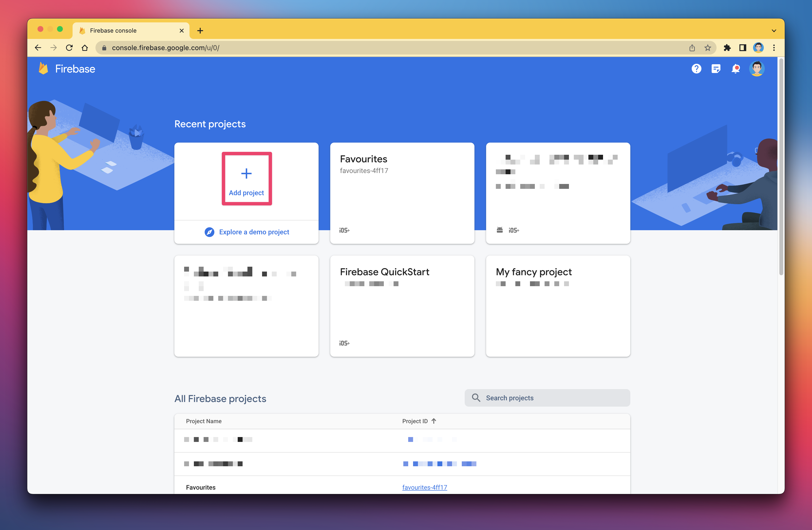This screenshot has width=812, height=530.
Task: Bookmark this page with the star icon
Action: click(x=708, y=48)
